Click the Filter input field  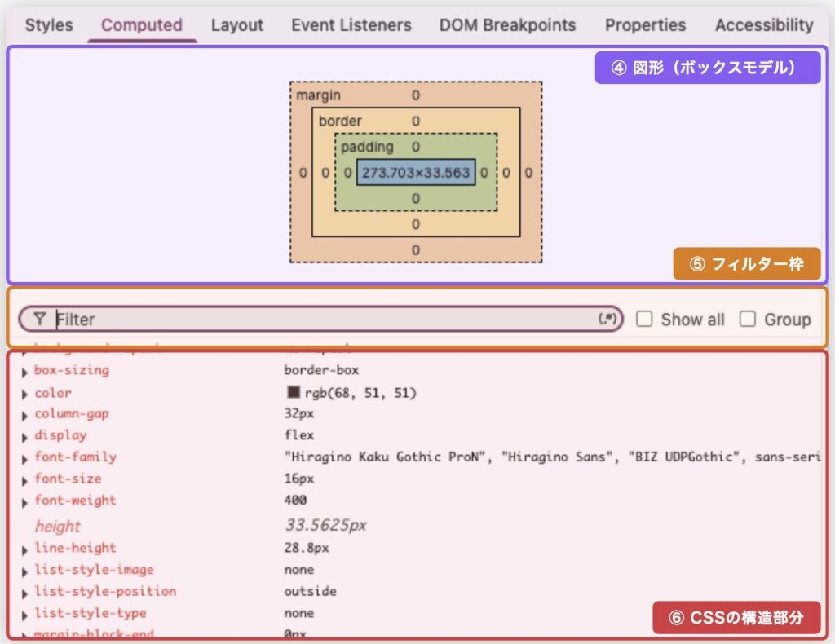pos(321,319)
